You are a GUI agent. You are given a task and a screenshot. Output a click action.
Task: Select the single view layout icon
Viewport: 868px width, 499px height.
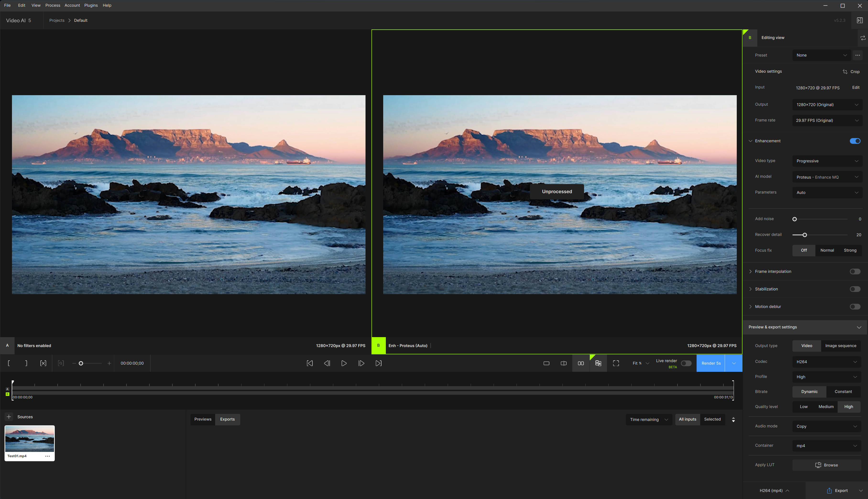click(546, 363)
